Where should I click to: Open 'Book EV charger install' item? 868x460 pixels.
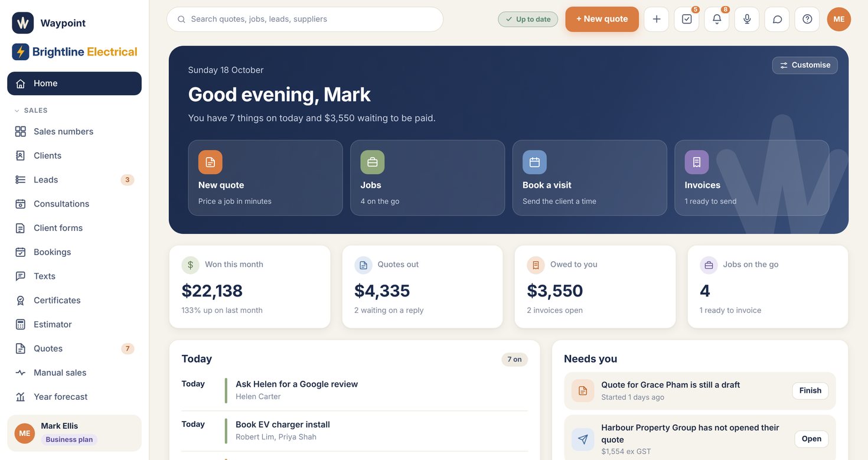tap(355, 430)
